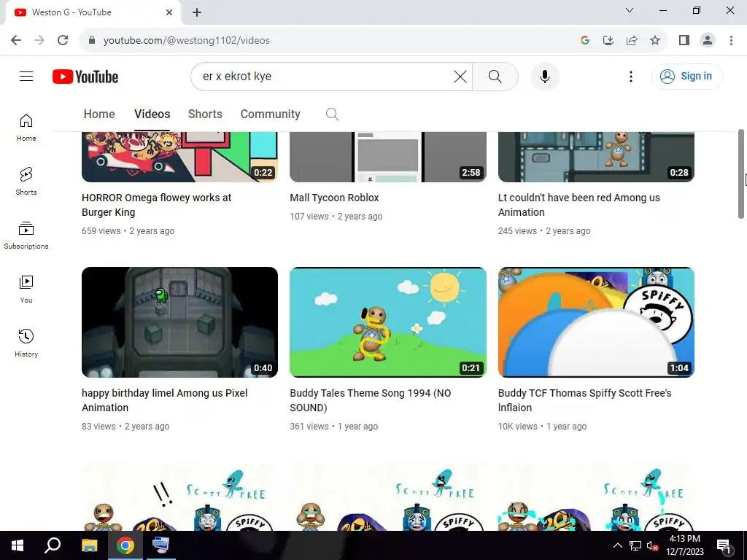
Task: Open You in the left sidebar
Action: coord(26,289)
